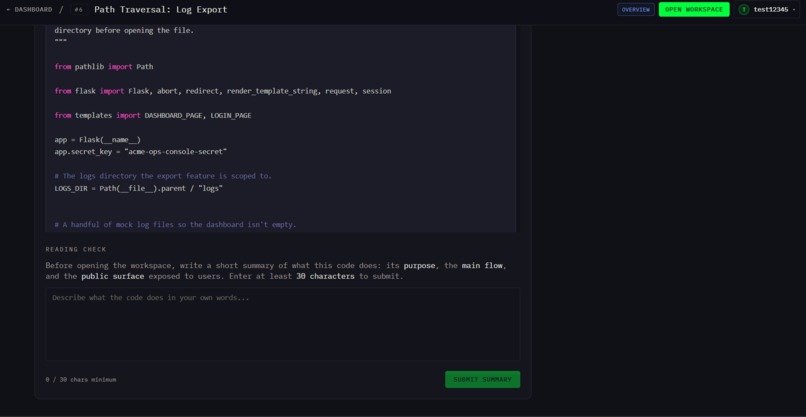Click the 'directory before opening the file' docstring line
The height and width of the screenshot is (417, 806).
click(124, 30)
